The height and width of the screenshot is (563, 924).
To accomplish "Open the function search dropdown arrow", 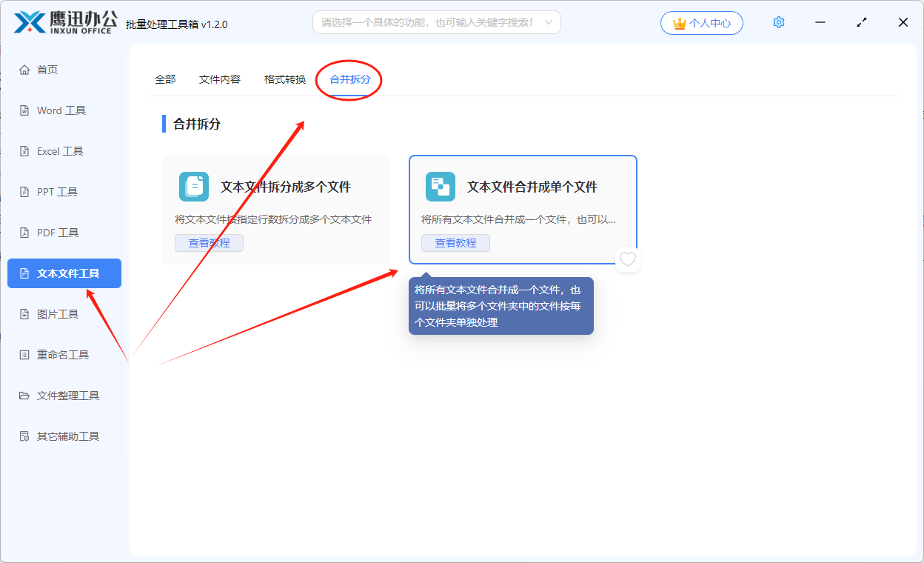I will (549, 22).
